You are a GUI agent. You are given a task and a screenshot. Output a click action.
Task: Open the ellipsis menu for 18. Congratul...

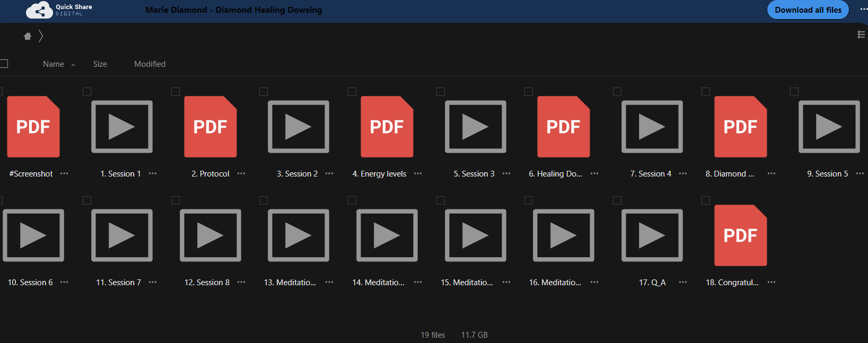[x=771, y=282]
